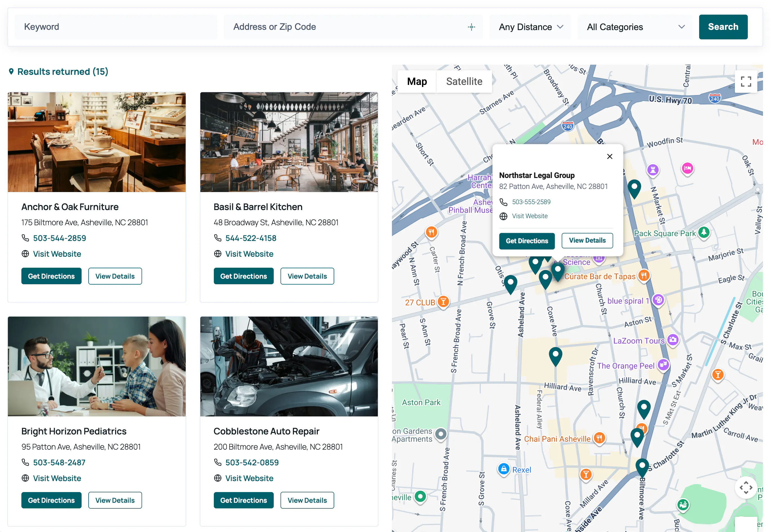Click the LaZoom Tours camera marker
This screenshot has width=772, height=532.
(x=673, y=340)
